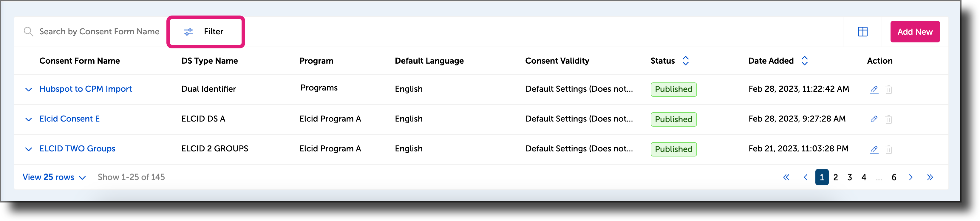Click the search magnifier icon

pyautogui.click(x=29, y=32)
